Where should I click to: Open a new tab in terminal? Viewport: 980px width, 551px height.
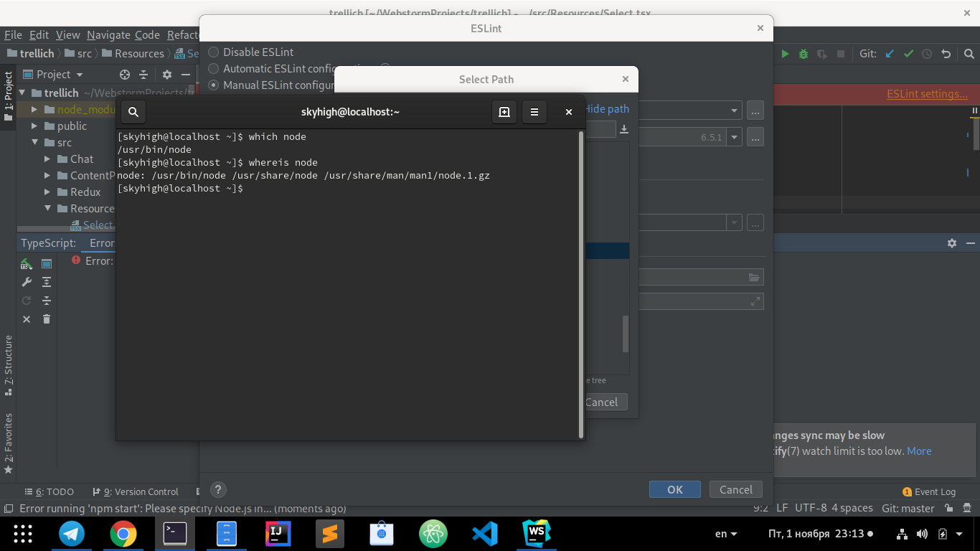(504, 112)
